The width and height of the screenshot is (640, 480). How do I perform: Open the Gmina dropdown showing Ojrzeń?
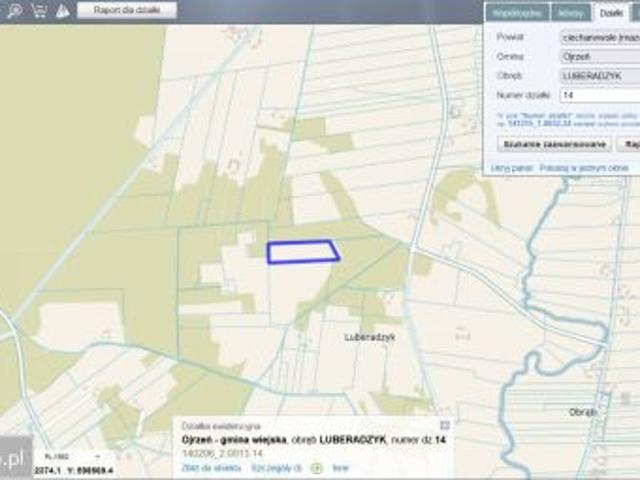coord(600,56)
